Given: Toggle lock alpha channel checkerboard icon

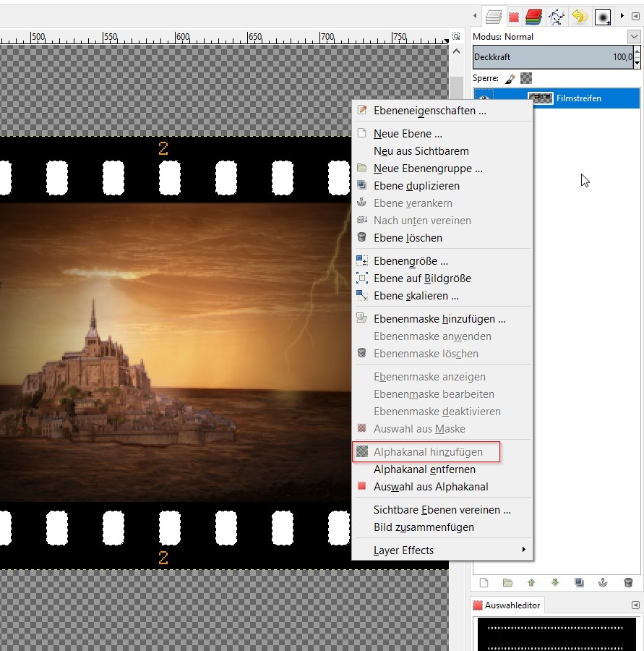Looking at the screenshot, I should [x=526, y=78].
